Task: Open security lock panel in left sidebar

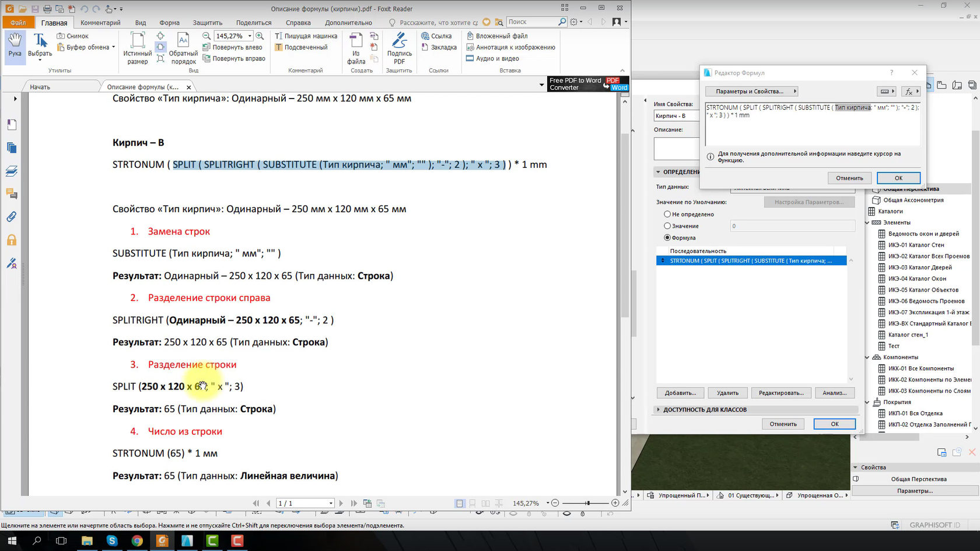Action: pos(12,240)
